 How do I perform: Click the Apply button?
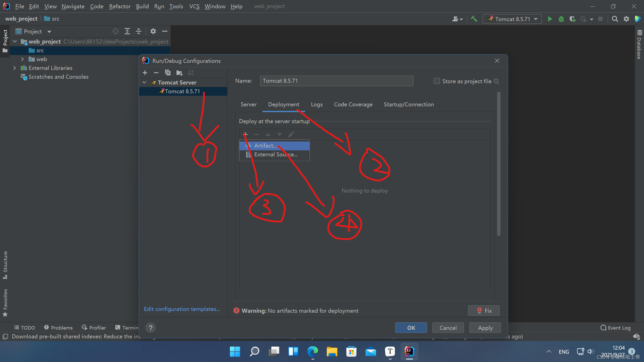pos(485,328)
